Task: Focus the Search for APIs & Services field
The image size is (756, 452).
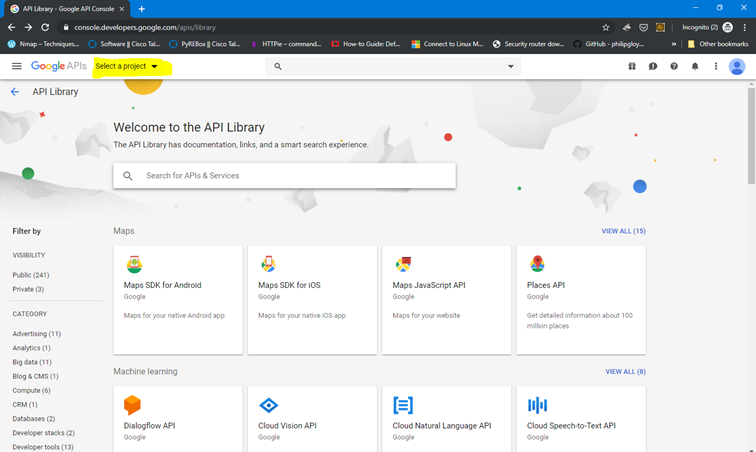Action: tap(284, 176)
